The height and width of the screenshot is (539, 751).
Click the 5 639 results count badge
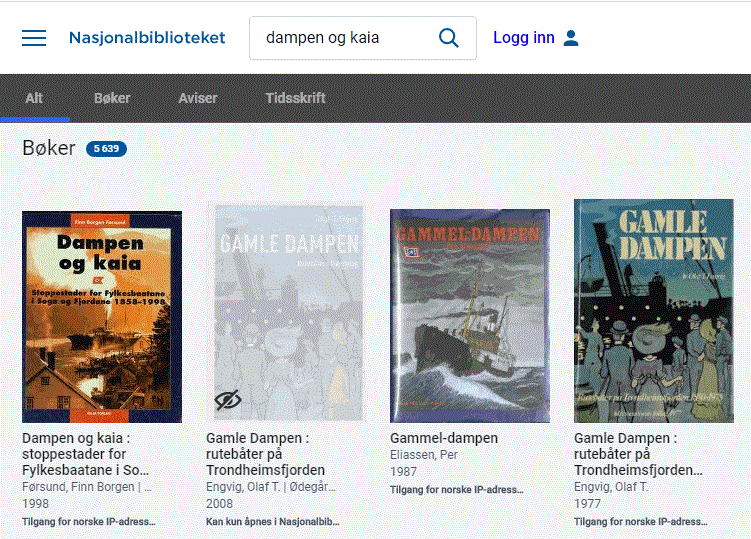(x=106, y=149)
